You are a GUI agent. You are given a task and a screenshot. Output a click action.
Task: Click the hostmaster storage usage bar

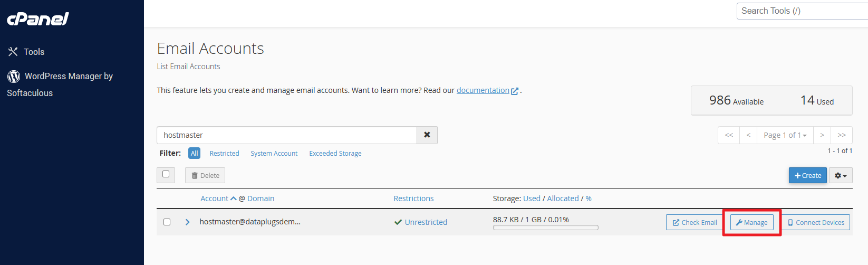point(545,228)
